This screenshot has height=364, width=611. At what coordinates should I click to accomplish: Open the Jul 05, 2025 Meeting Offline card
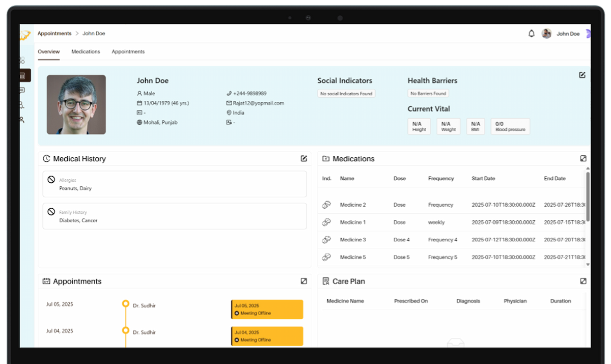[x=267, y=310]
